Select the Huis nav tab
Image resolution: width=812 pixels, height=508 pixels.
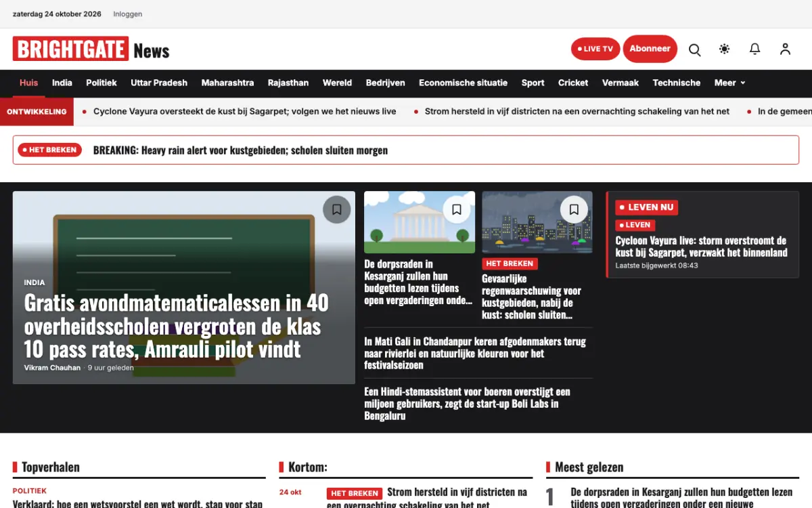click(x=29, y=83)
